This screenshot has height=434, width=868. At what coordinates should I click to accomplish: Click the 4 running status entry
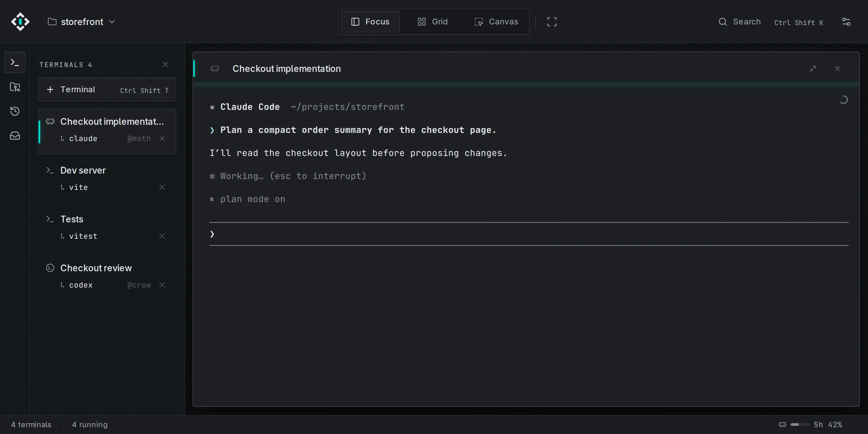[x=90, y=425]
